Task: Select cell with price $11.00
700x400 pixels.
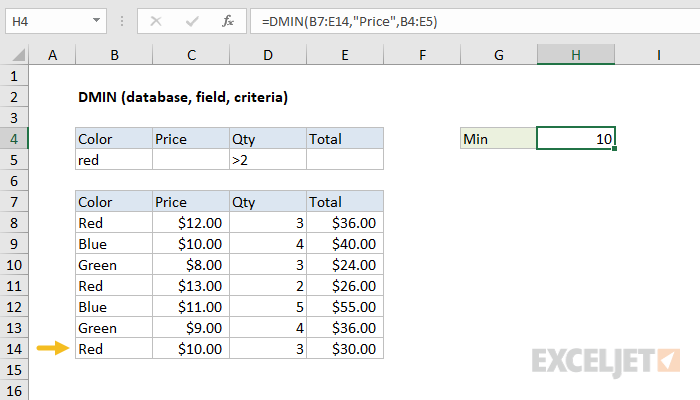Action: 191,307
